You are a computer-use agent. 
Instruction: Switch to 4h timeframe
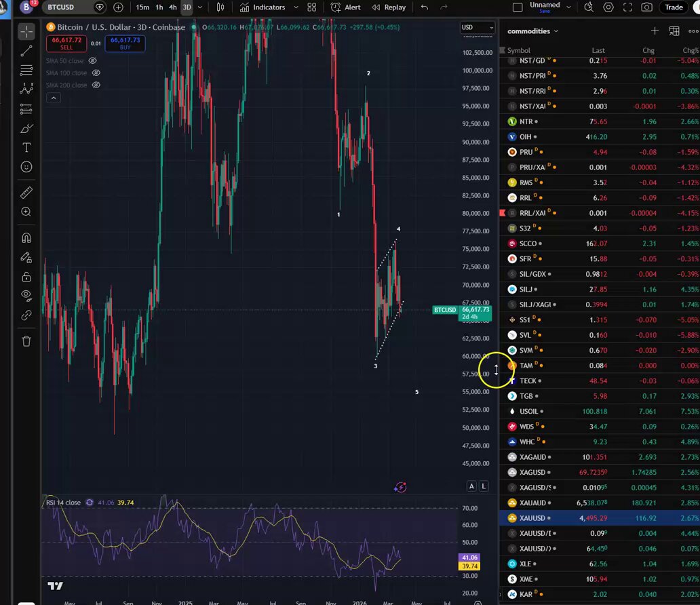pos(173,7)
